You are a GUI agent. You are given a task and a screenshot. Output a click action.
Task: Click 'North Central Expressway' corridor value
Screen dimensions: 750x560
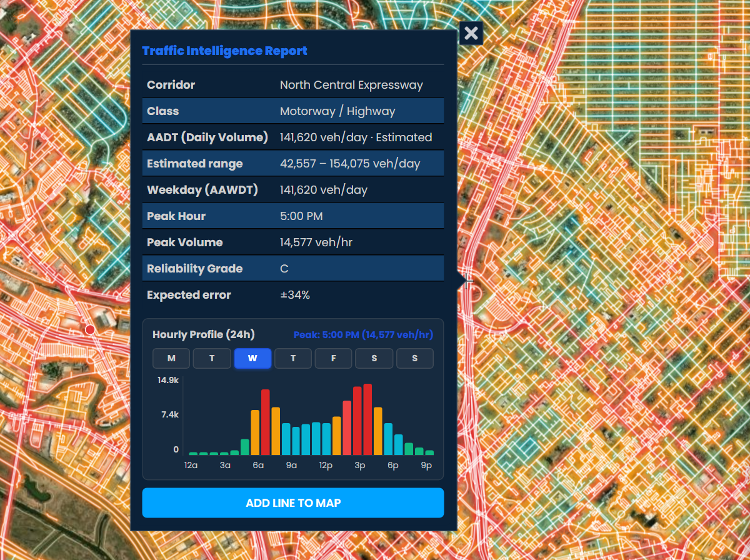pos(351,85)
